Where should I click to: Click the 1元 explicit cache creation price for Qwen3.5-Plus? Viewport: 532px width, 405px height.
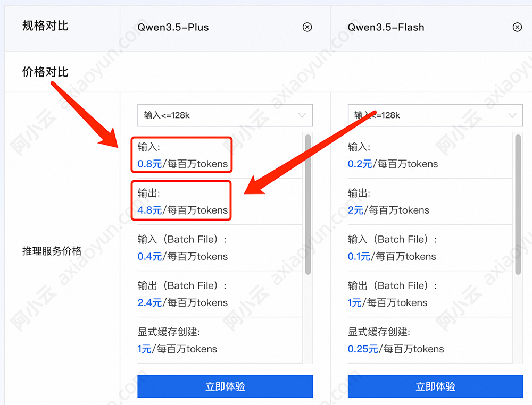(144, 349)
